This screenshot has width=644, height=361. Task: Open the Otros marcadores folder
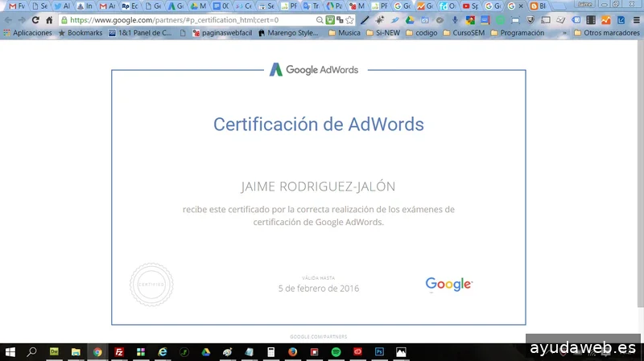[607, 33]
